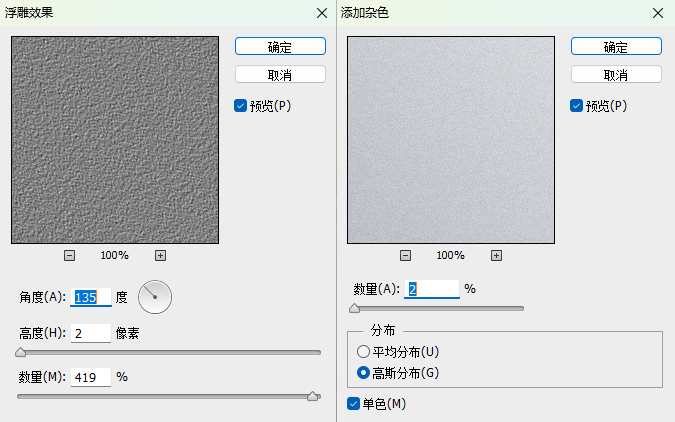Click the 分布 group label
Image resolution: width=675 pixels, height=422 pixels.
(383, 330)
